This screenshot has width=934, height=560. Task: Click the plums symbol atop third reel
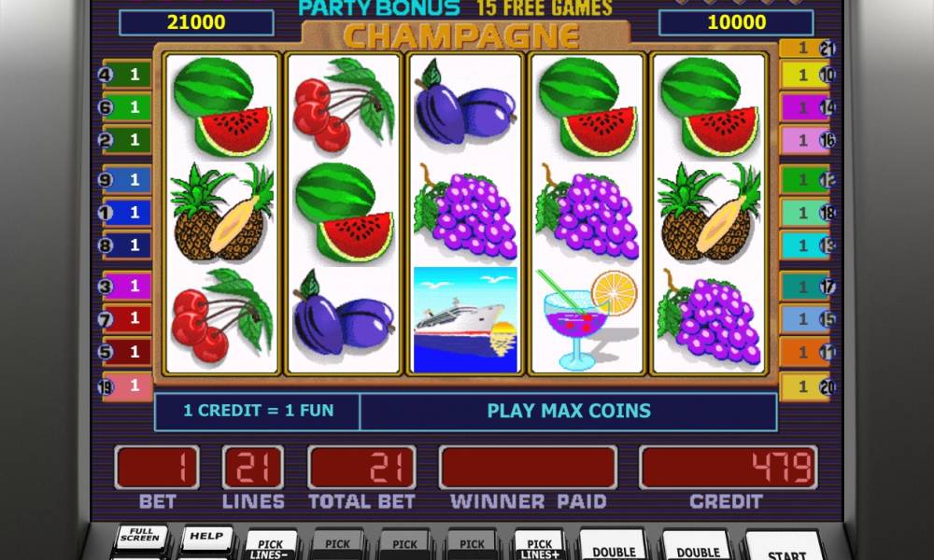click(x=465, y=105)
